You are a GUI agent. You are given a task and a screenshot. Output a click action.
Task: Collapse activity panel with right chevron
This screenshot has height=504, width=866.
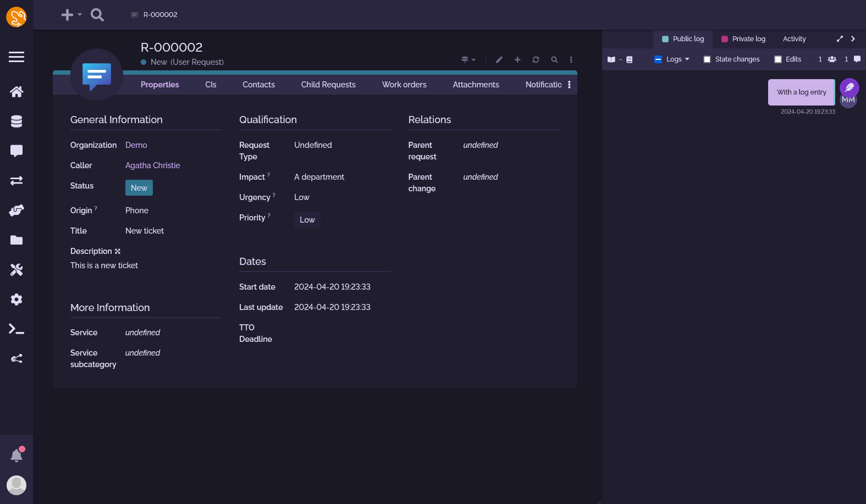pyautogui.click(x=853, y=39)
